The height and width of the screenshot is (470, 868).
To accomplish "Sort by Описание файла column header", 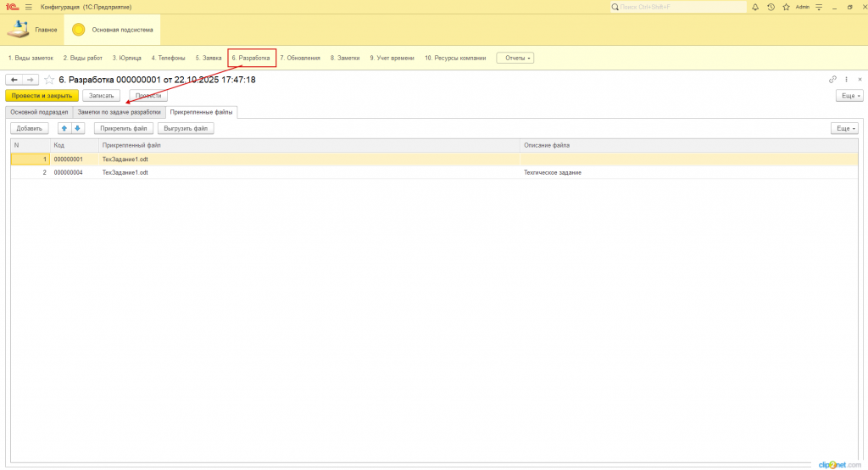I will click(x=688, y=145).
